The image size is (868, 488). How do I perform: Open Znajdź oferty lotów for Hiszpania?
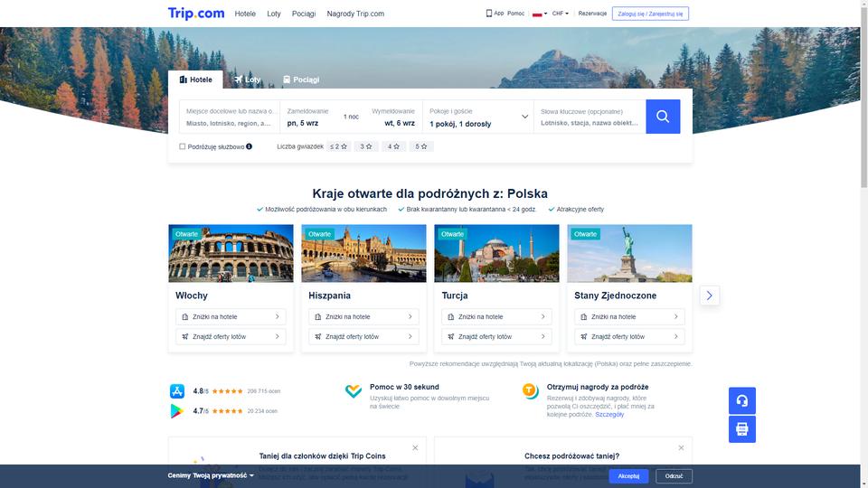pos(363,336)
